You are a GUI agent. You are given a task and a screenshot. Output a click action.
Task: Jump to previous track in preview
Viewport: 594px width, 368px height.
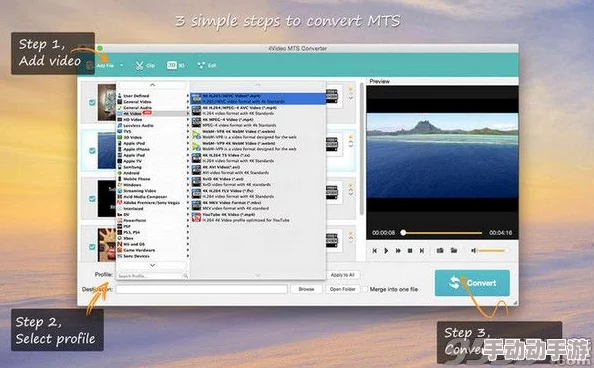coord(375,251)
